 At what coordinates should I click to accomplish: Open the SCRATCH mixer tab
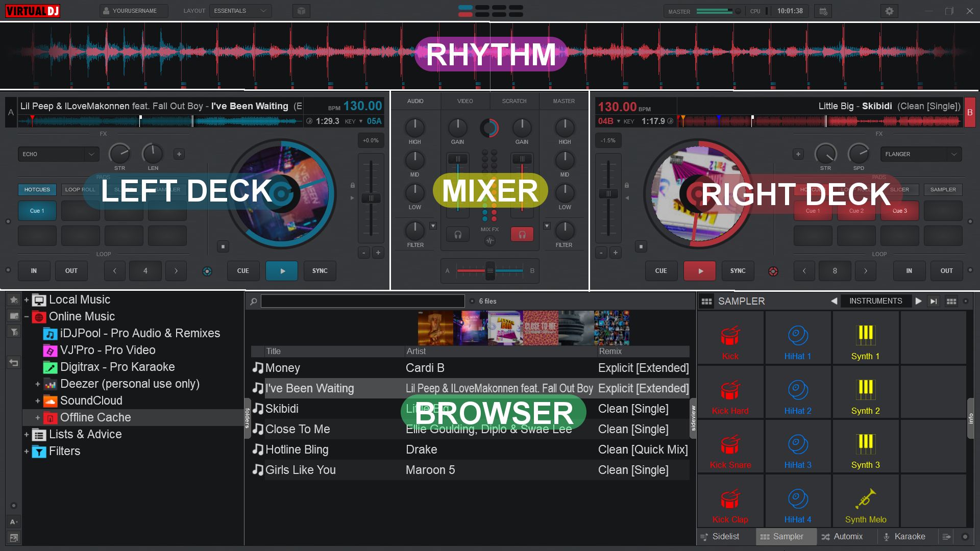tap(514, 101)
